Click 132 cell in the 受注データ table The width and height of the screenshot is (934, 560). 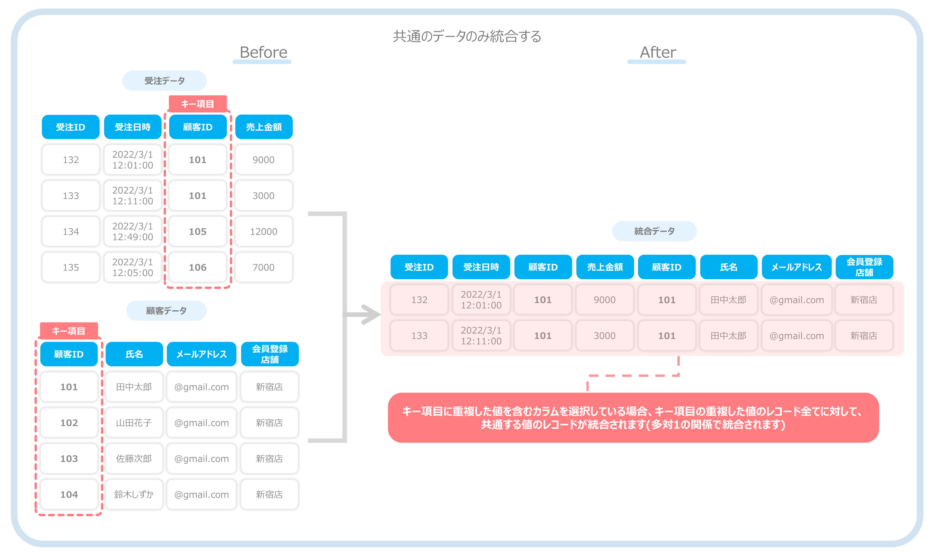71,160
